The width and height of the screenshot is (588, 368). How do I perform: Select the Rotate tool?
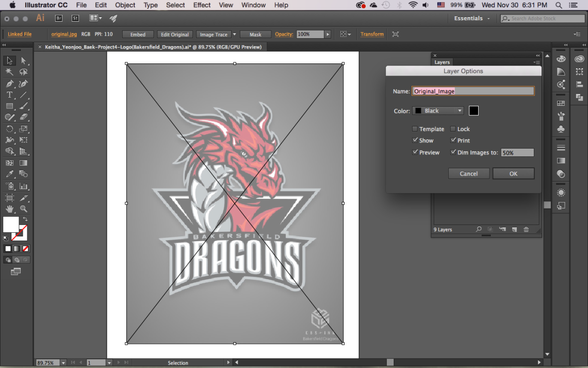(x=9, y=129)
